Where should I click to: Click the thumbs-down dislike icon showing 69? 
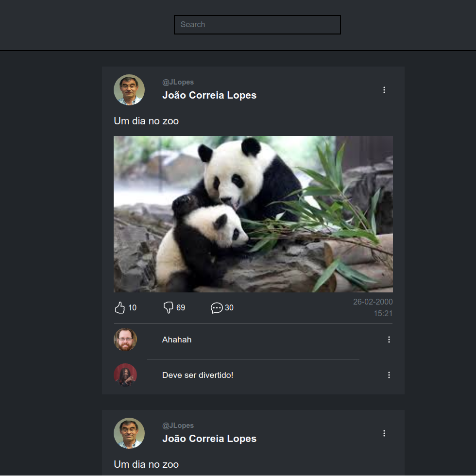point(169,307)
